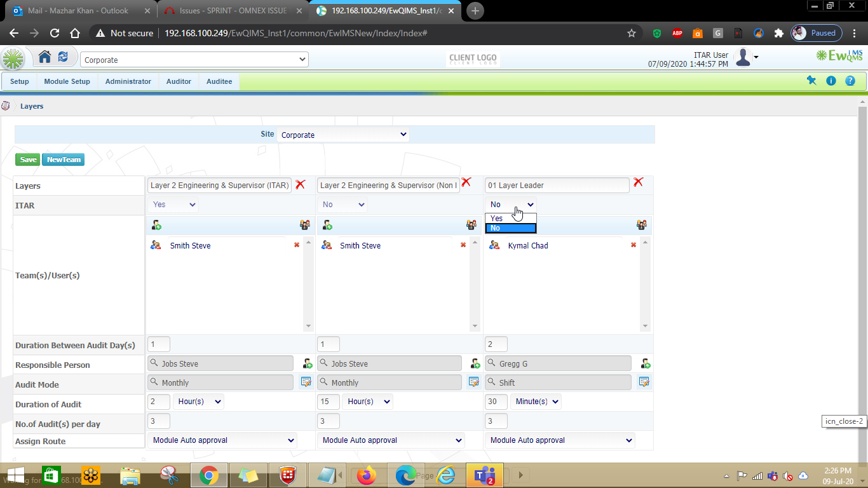Click the second layer's Duration of Audit value 15

click(x=328, y=402)
